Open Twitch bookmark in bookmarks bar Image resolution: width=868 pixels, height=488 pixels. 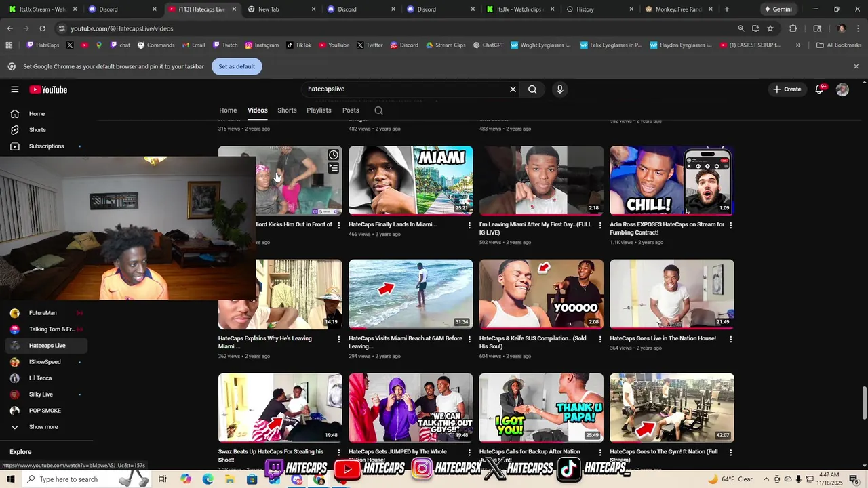point(225,45)
